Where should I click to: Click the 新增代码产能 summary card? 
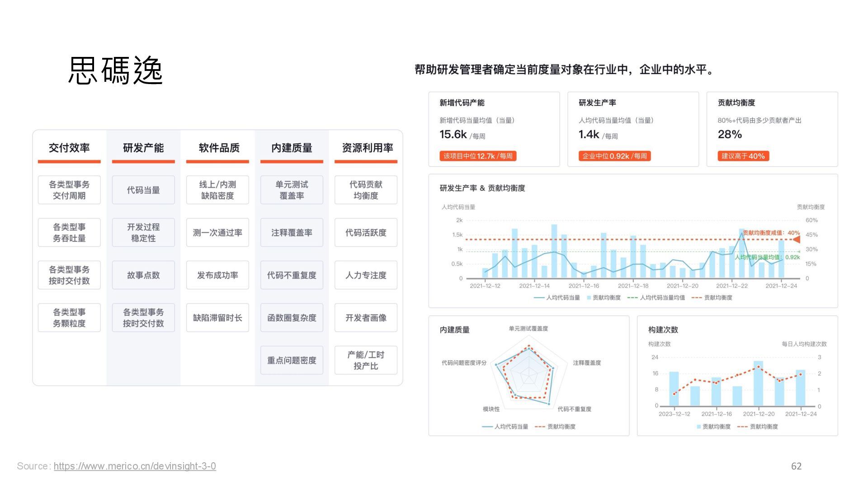click(494, 129)
